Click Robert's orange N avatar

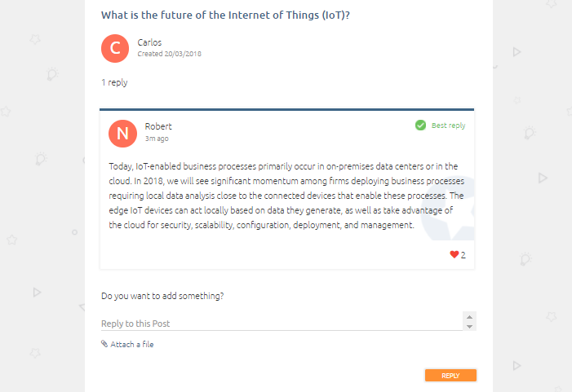tap(122, 134)
